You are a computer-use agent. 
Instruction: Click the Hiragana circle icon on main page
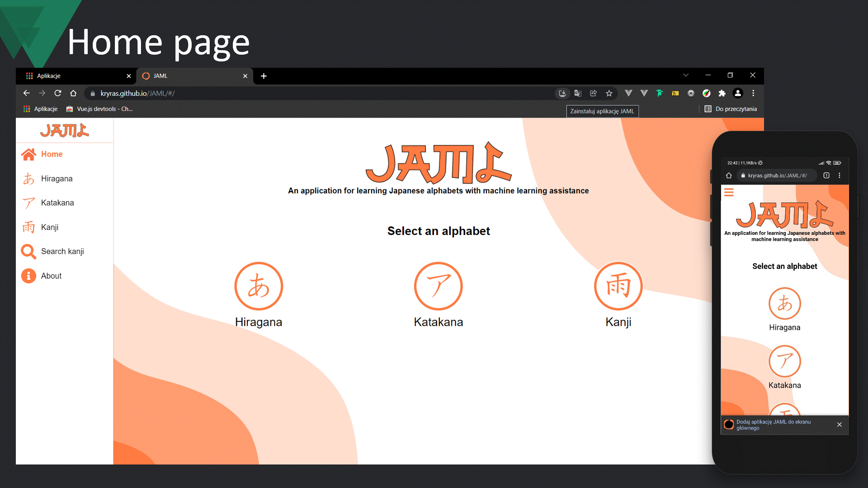point(259,286)
